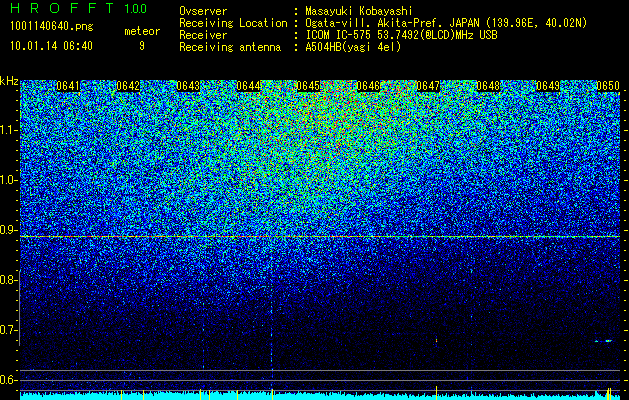Click the 0649 time marker
Screen dimensions: 629x400
[548, 86]
